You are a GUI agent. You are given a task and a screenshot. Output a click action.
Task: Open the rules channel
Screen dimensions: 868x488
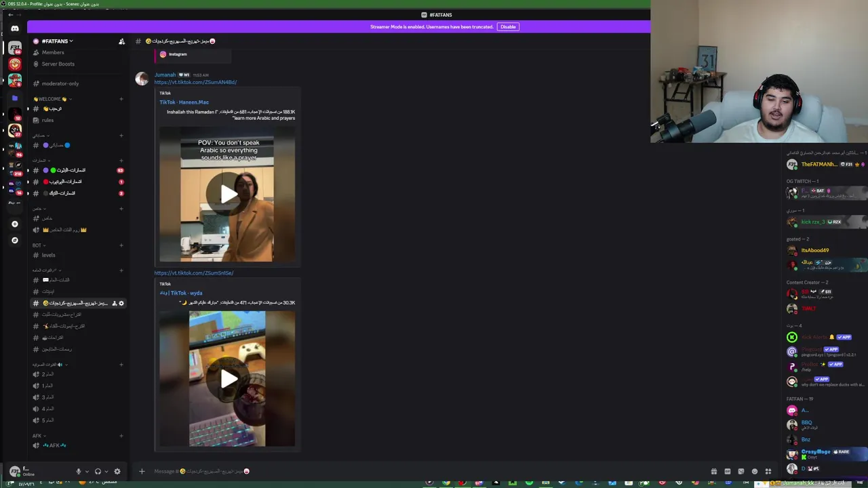click(x=78, y=120)
